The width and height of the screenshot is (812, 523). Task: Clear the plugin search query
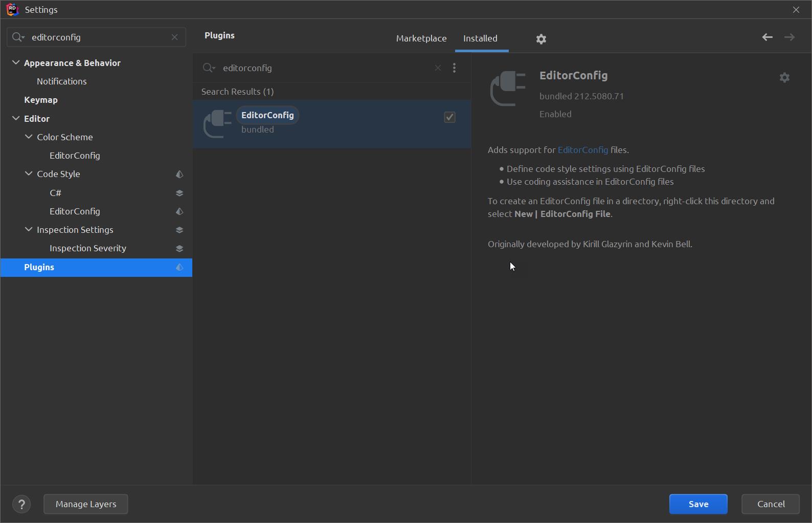click(438, 68)
